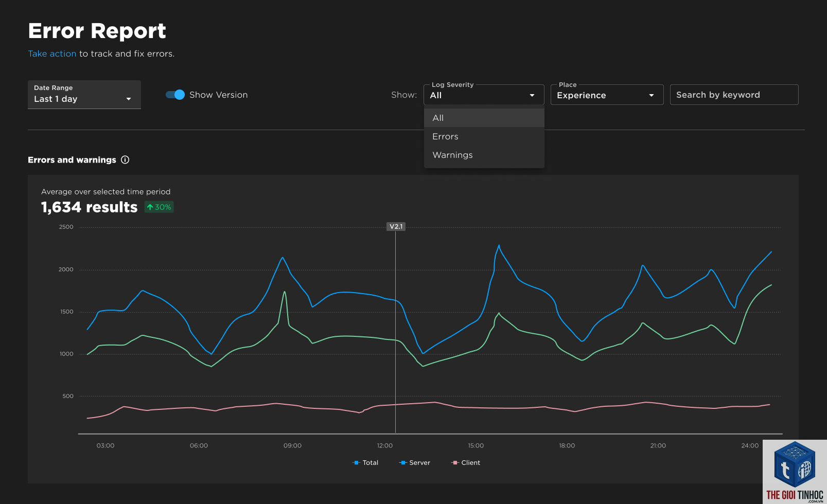Image resolution: width=827 pixels, height=504 pixels.
Task: Toggle the Show Version switch
Action: tap(175, 95)
